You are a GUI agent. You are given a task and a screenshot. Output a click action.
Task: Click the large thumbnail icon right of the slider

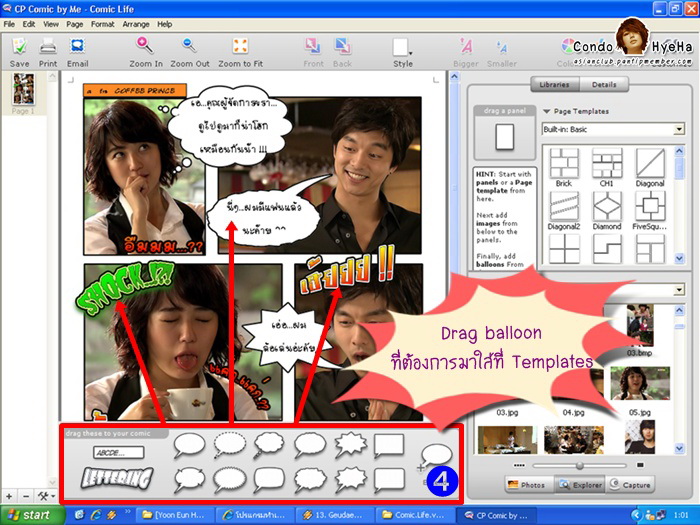tap(640, 465)
